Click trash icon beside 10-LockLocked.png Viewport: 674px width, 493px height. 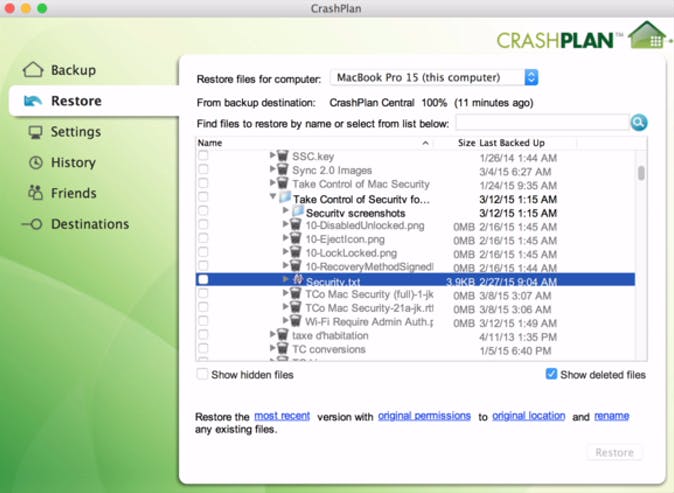click(x=295, y=252)
